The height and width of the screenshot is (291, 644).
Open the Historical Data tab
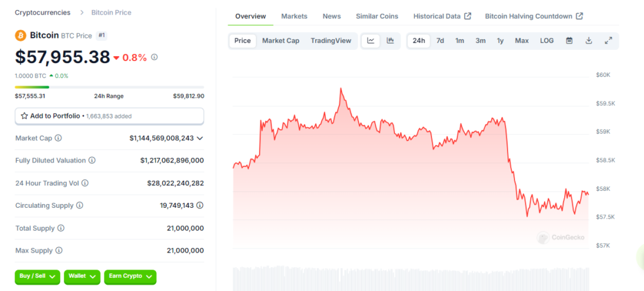442,16
